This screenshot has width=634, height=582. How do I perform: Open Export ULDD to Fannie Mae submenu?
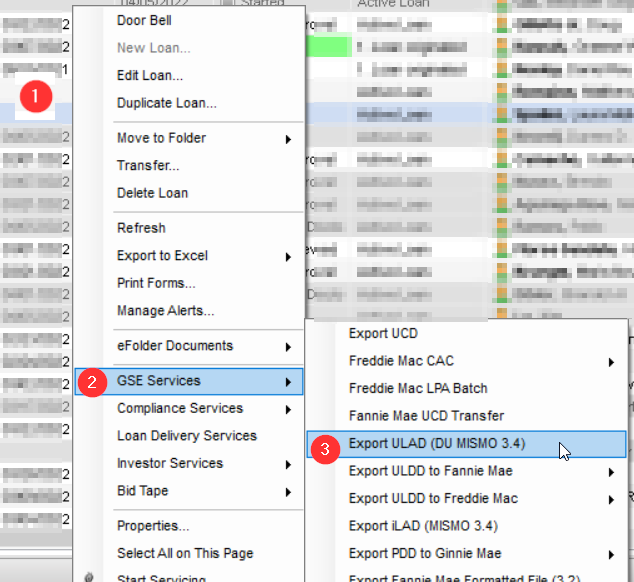tap(466, 471)
